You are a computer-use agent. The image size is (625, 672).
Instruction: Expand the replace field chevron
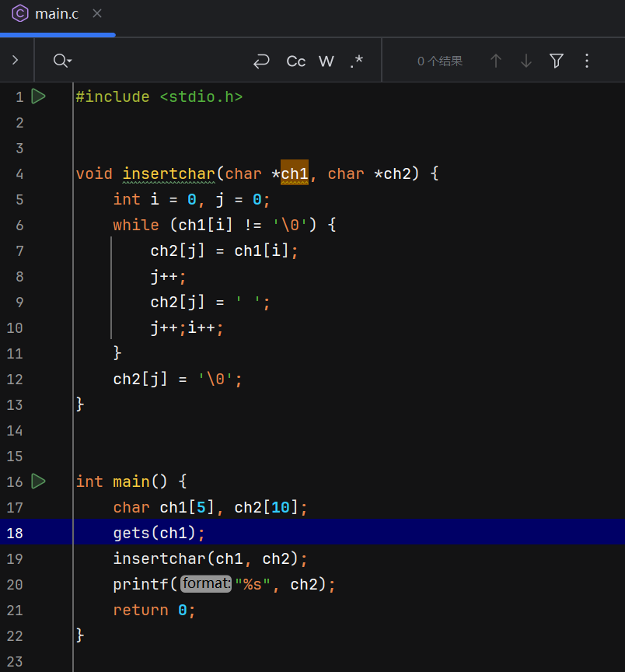point(15,60)
